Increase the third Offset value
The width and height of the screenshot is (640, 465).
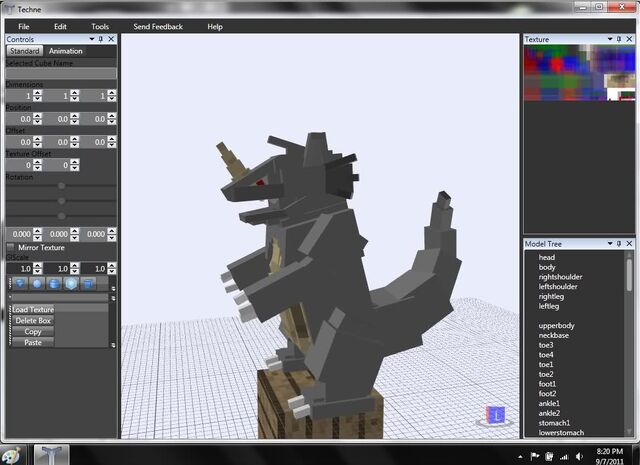[111, 139]
